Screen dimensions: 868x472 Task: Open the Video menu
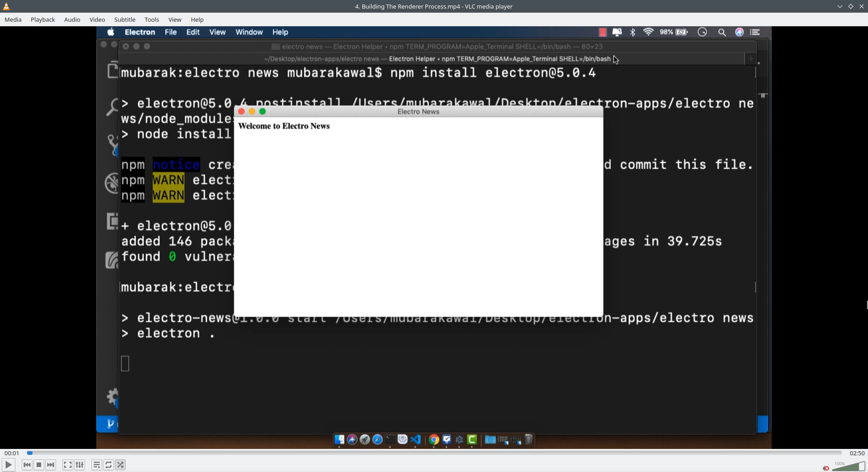(x=97, y=19)
